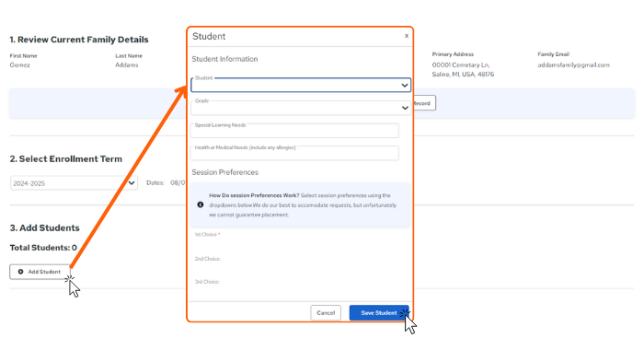This screenshot has width=644, height=350.
Task: Click the Health or Medical Needs field
Action: [294, 153]
